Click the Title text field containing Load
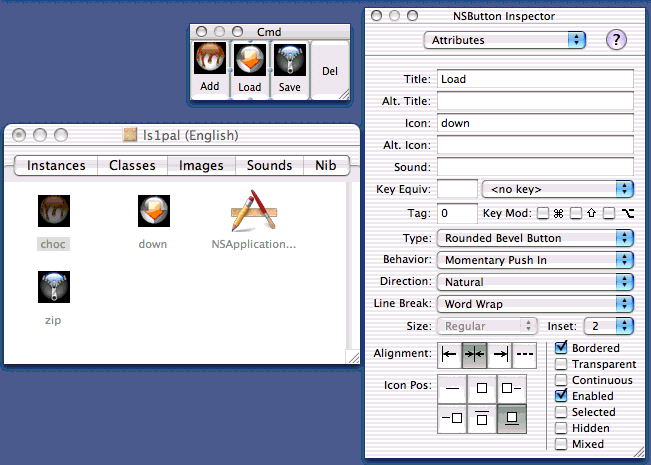The width and height of the screenshot is (651, 465). pos(535,79)
